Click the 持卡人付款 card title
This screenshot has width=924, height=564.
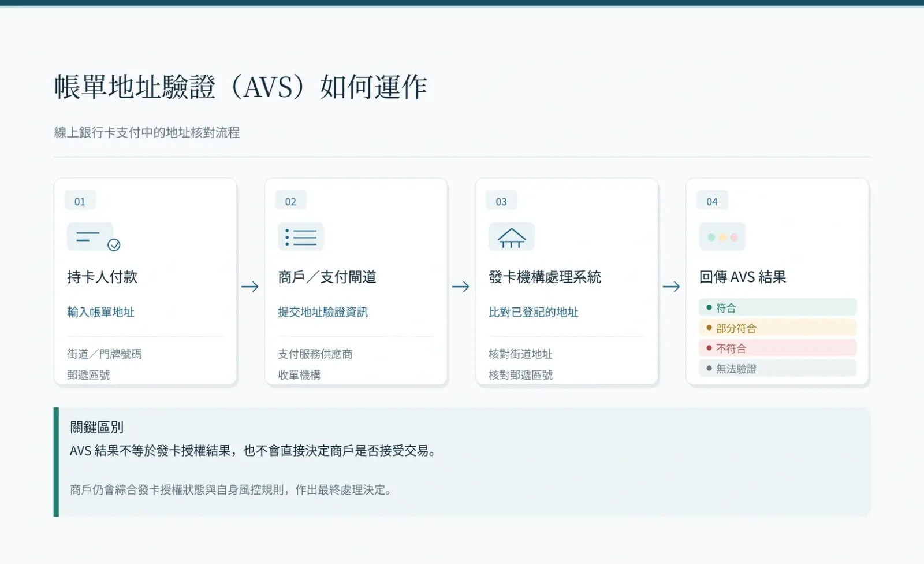102,277
